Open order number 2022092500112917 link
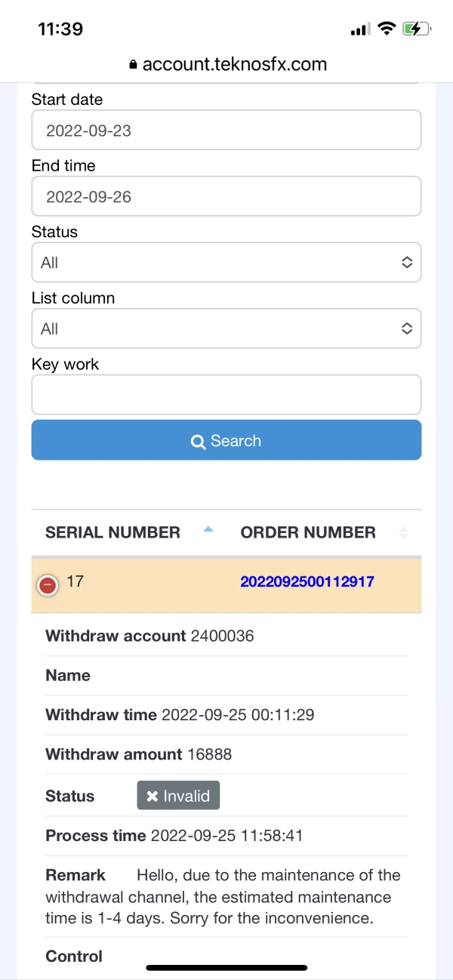453x980 pixels. point(307,581)
